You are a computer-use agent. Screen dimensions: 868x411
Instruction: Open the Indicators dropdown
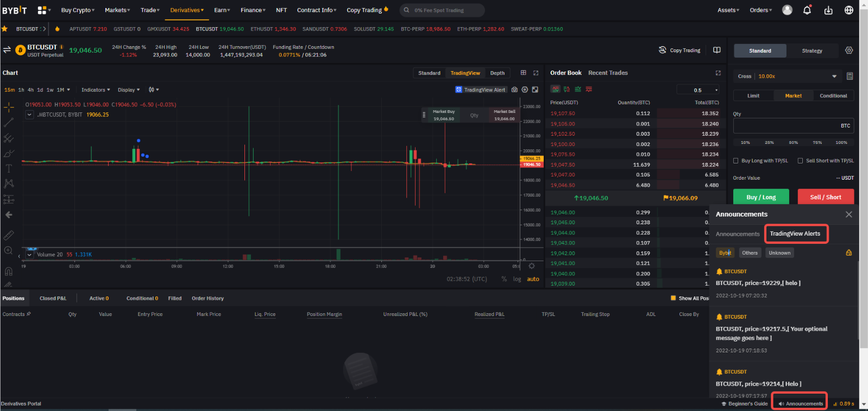coord(96,90)
